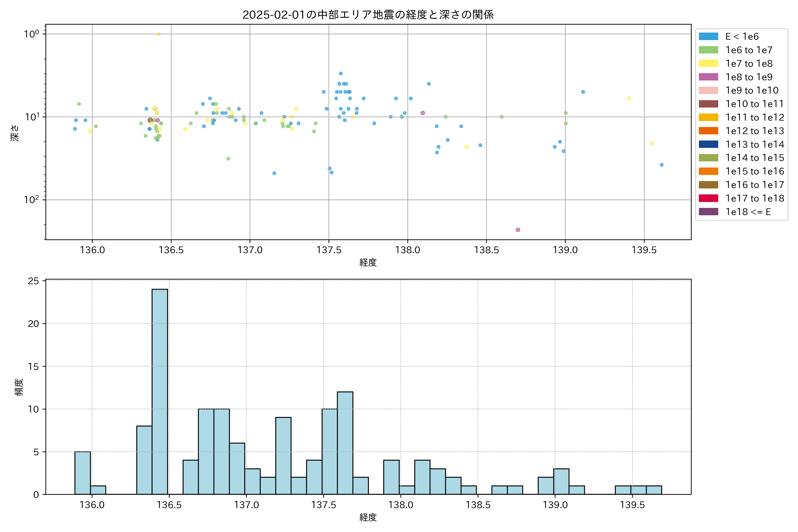Click the leftmost histogram bar of height 5
Screen dimensions: 798x532
(x=82, y=473)
